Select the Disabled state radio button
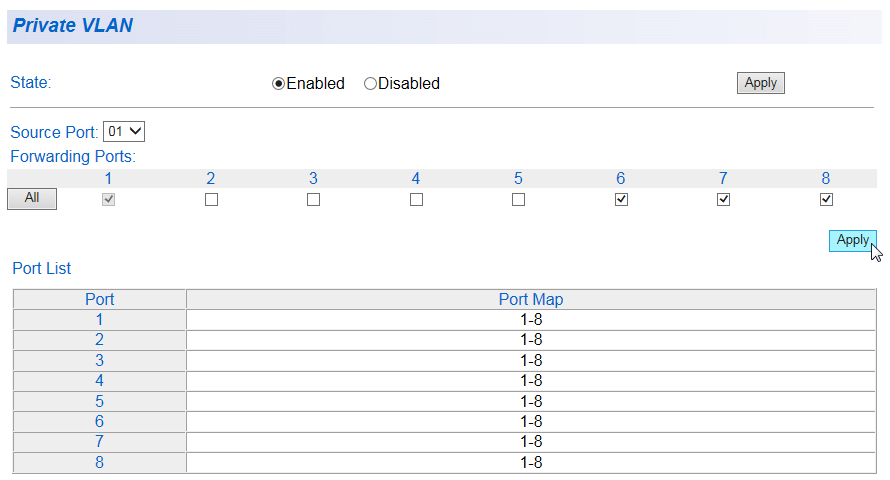 point(370,84)
